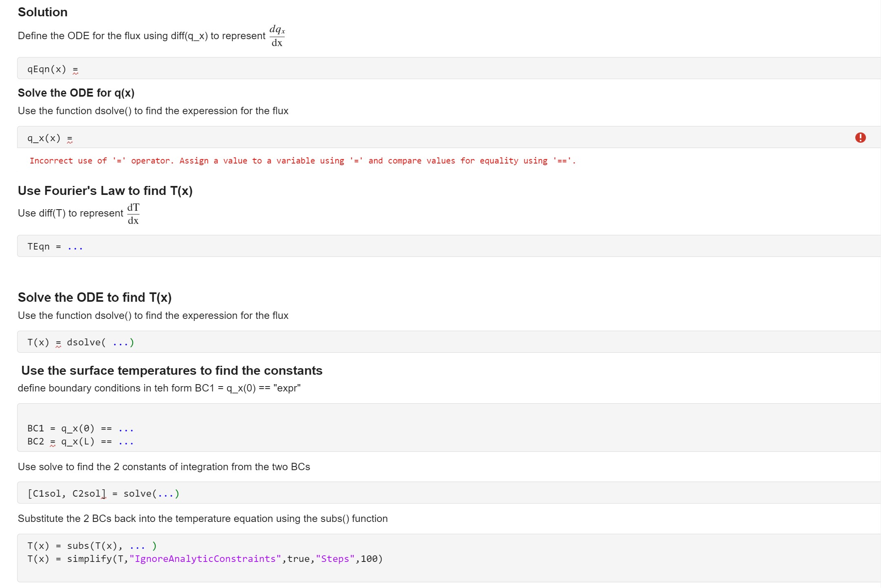
Task: Click the 'Solve the ODE for q(x)' heading
Action: (x=76, y=93)
